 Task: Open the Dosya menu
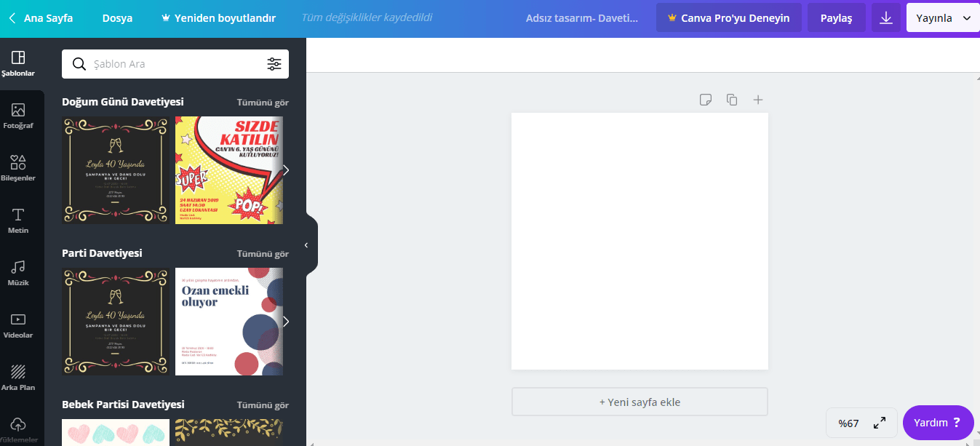117,18
